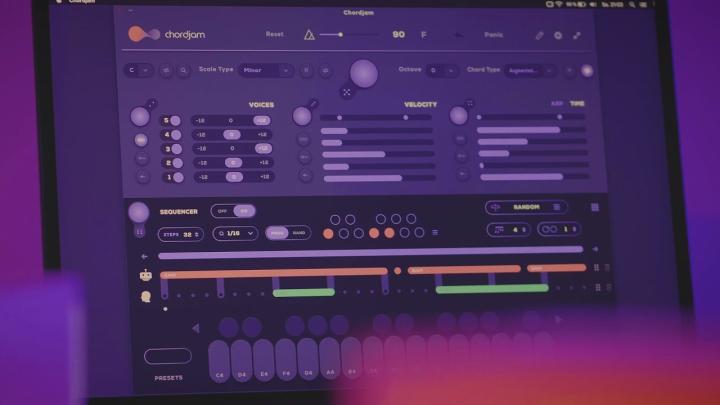Shift keyboard left with the triangle arrow
Image resolution: width=720 pixels, height=405 pixels.
pyautogui.click(x=196, y=328)
